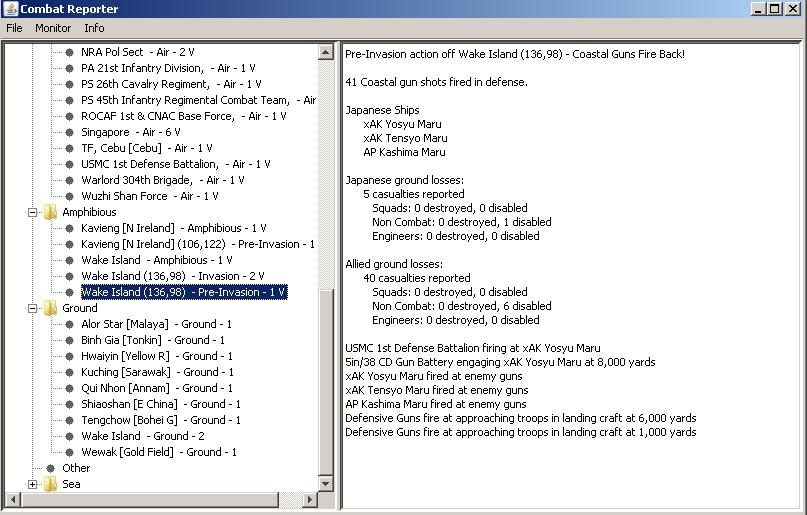Select Shiaoshan [E China] ground report

pos(161,404)
